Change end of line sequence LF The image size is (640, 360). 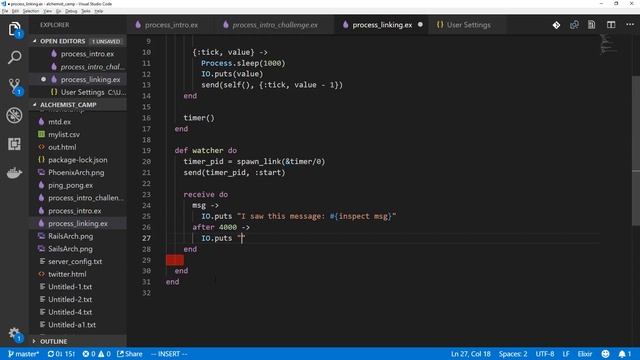(x=566, y=354)
